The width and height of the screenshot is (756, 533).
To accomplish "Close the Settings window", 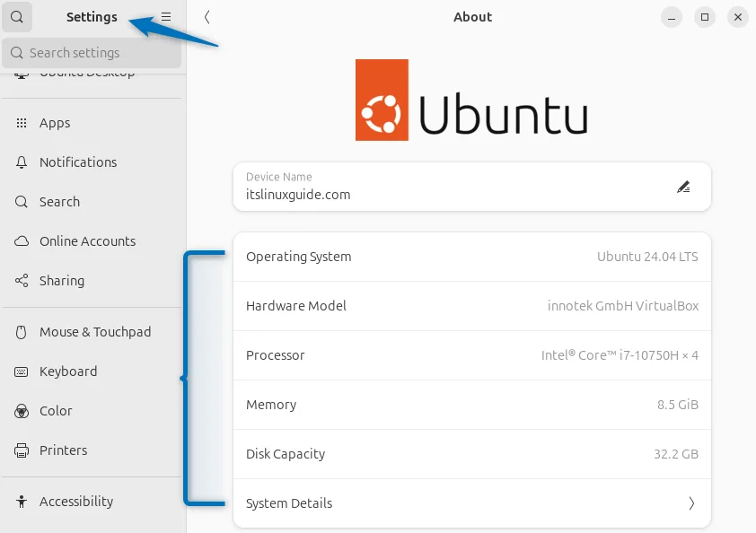I will click(x=738, y=17).
